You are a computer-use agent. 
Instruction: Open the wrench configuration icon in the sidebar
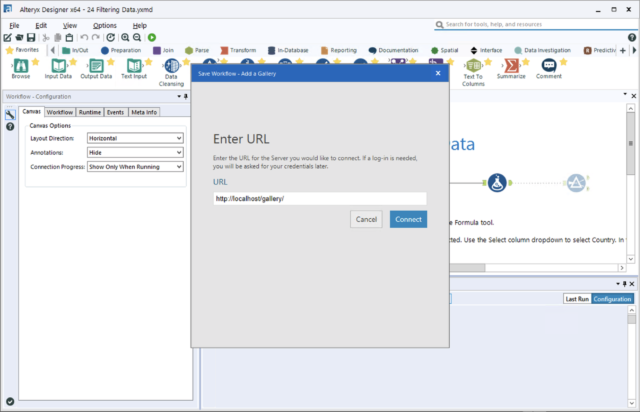click(10, 115)
